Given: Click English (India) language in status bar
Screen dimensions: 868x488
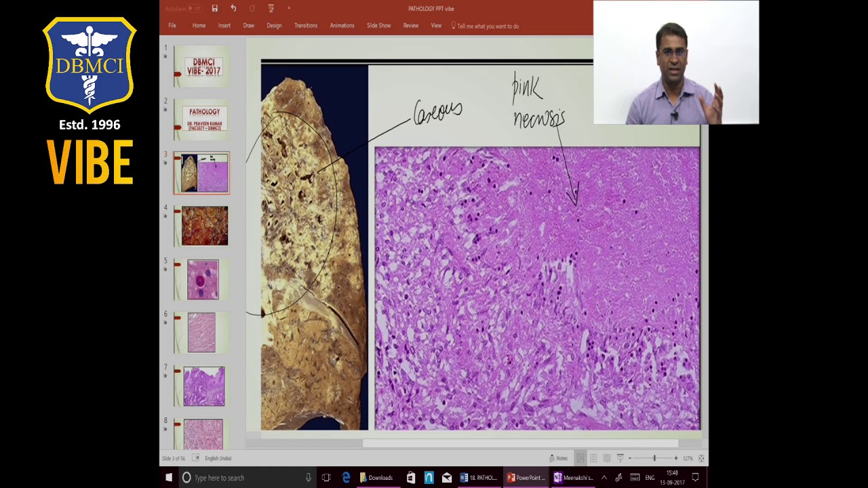Looking at the screenshot, I should coord(218,458).
